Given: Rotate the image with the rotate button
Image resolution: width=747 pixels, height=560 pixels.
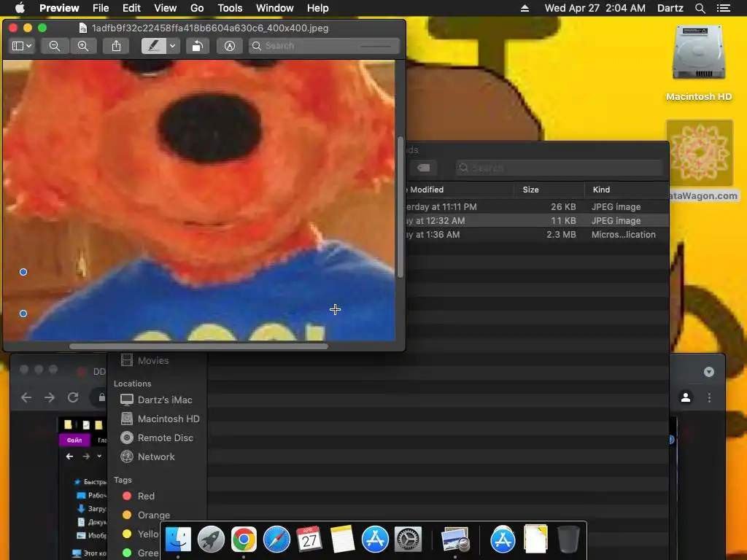Looking at the screenshot, I should tap(197, 46).
